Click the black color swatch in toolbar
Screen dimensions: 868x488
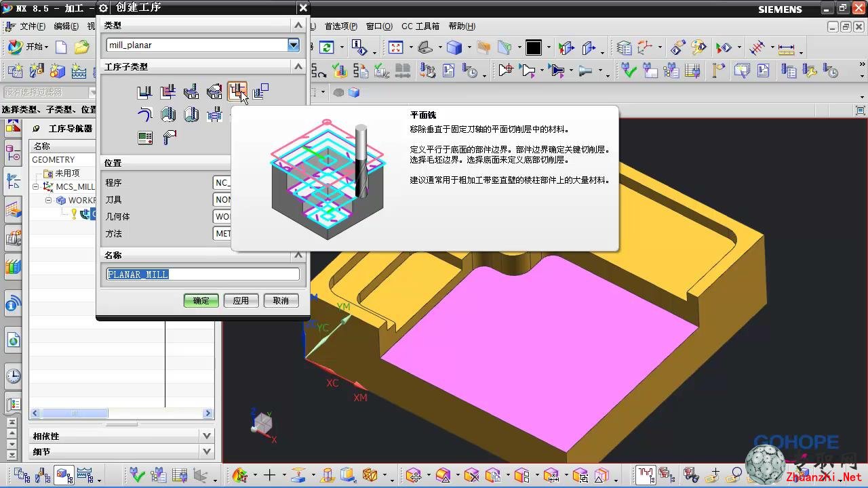point(534,47)
